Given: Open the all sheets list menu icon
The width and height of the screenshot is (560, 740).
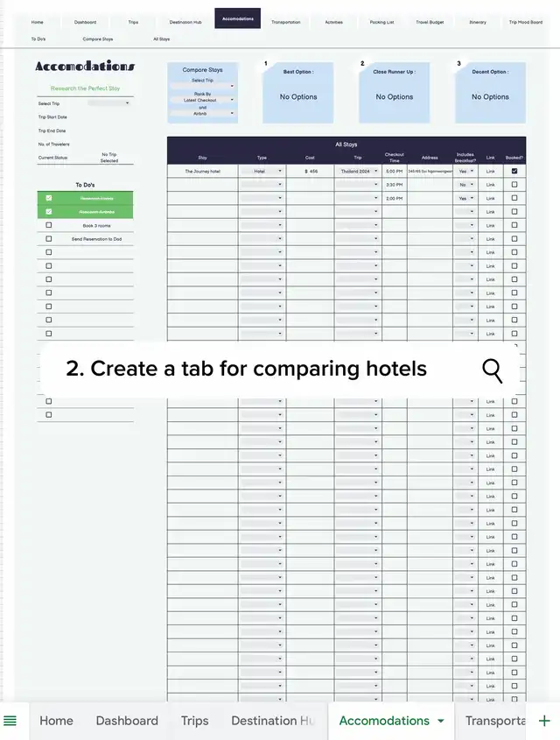Looking at the screenshot, I should click(10, 721).
